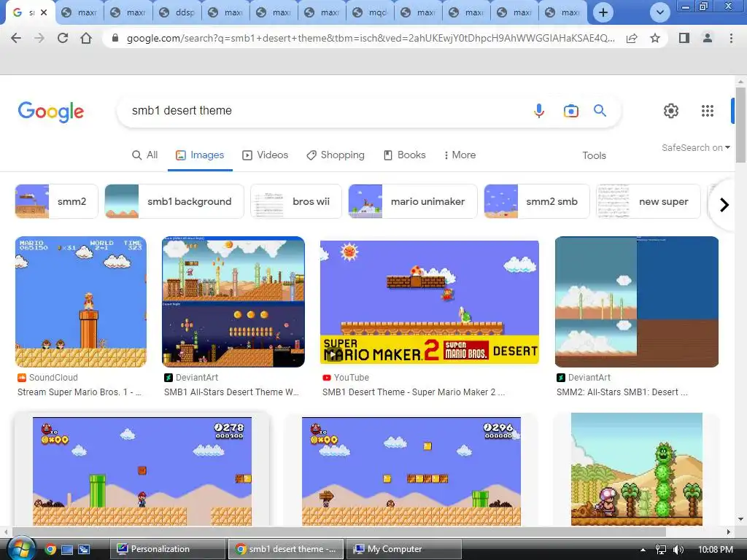The width and height of the screenshot is (747, 560).
Task: Switch to the Personalization taskbar window
Action: click(x=169, y=549)
